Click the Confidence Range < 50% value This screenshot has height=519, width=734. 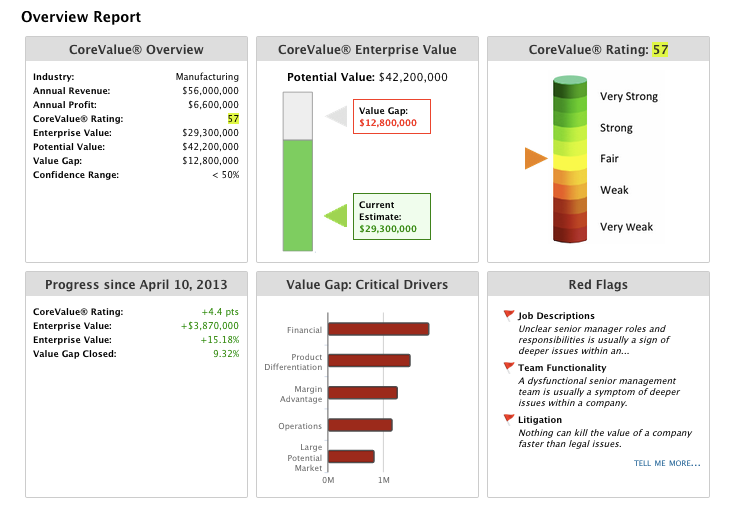coord(226,175)
